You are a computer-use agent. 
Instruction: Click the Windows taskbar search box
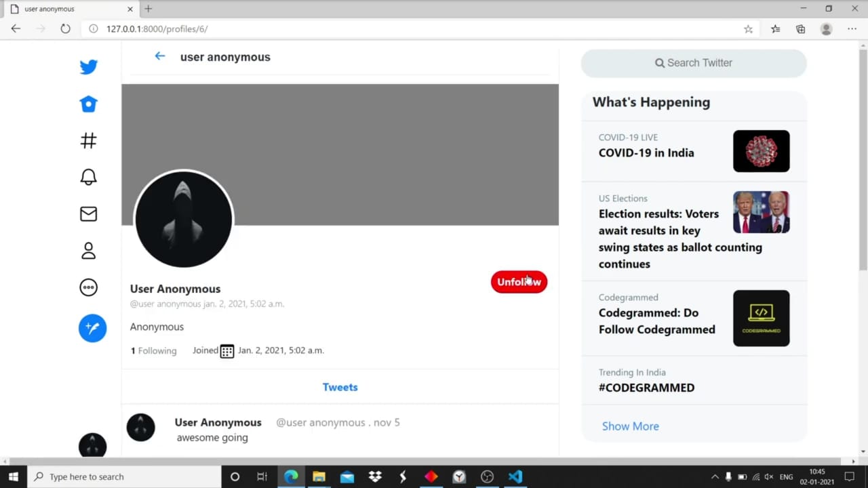124,476
